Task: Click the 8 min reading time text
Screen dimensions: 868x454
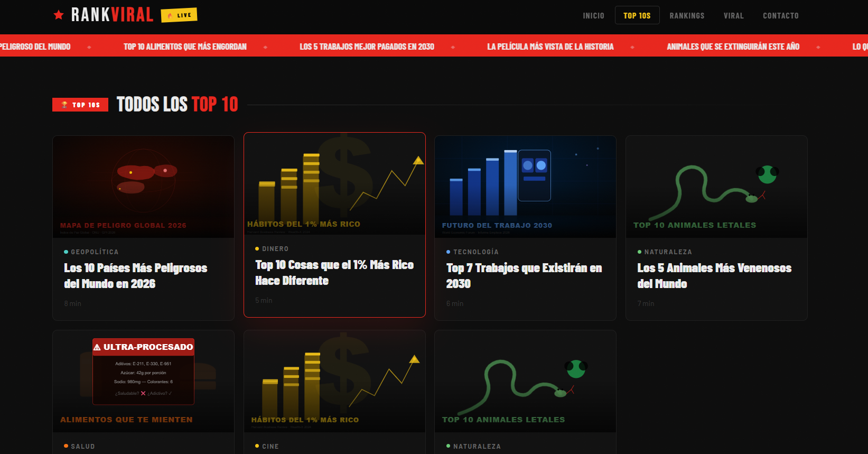Action: coord(73,303)
